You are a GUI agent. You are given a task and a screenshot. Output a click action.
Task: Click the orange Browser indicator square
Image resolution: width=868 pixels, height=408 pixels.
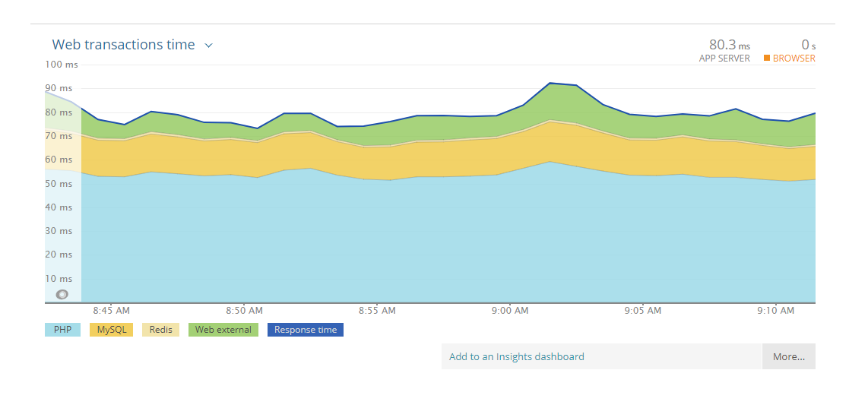click(767, 58)
